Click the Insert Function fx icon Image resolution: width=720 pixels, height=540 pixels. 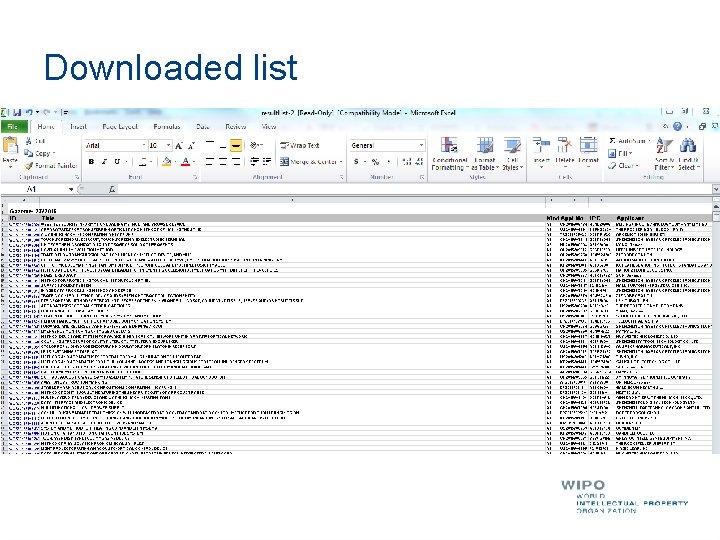click(112, 189)
